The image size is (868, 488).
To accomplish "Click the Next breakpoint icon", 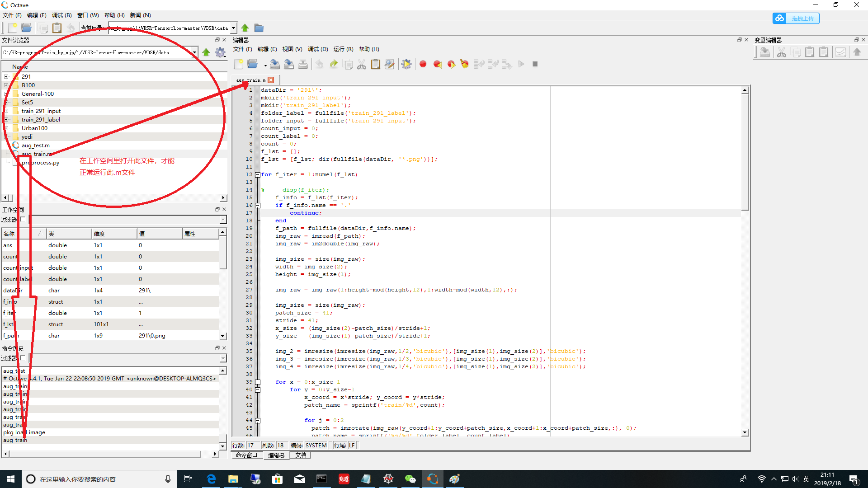I will pyautogui.click(x=451, y=64).
